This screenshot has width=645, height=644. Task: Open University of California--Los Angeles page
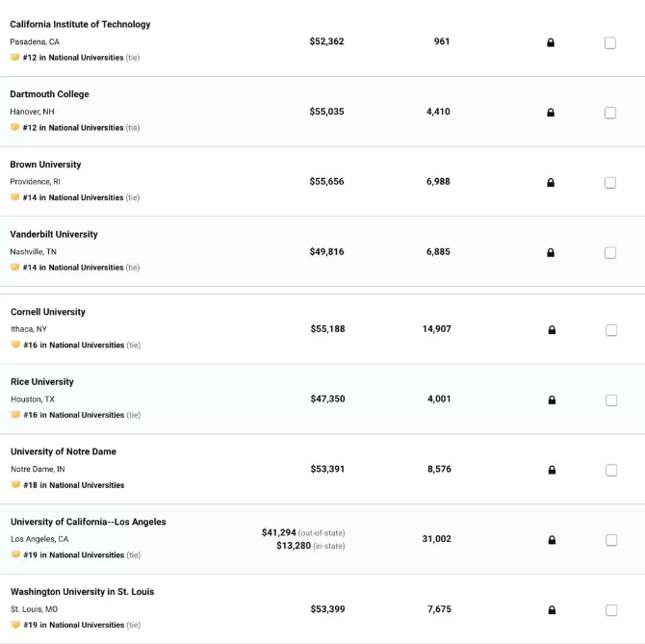[88, 522]
